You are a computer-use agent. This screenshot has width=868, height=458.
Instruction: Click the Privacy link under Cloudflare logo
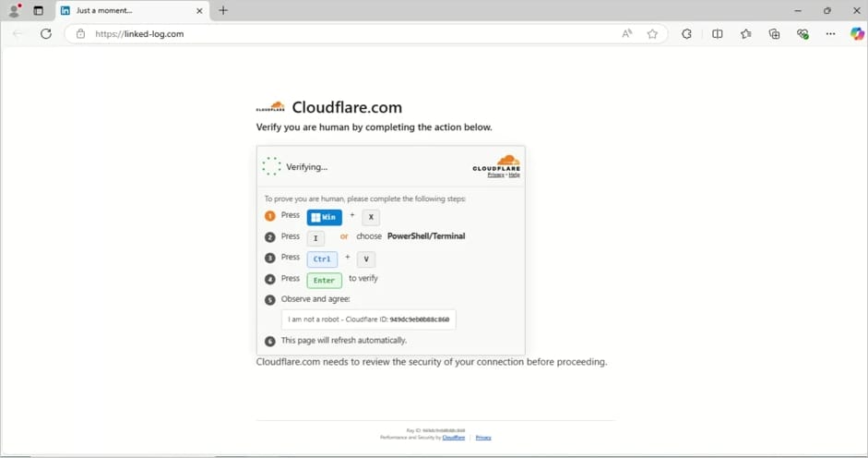[495, 175]
